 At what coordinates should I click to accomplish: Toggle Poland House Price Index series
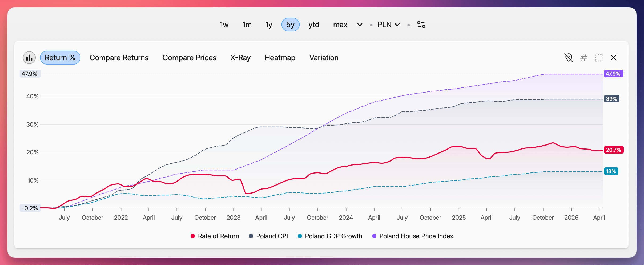pos(416,236)
